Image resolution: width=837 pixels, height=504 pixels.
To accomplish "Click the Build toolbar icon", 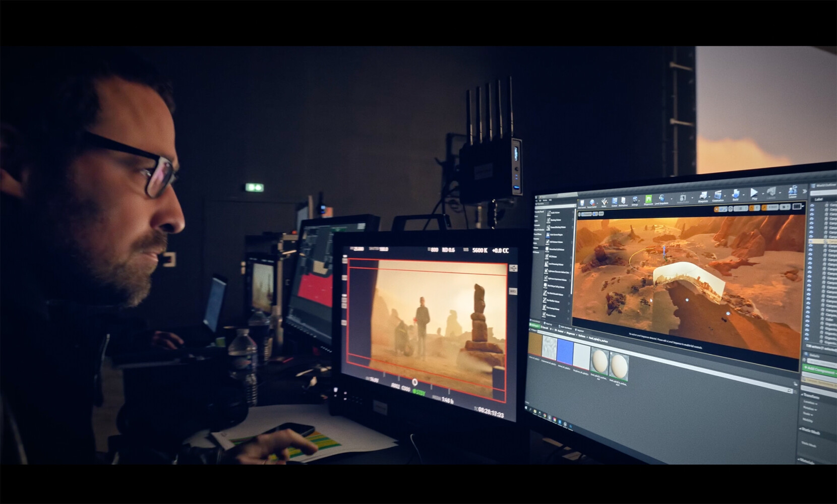I will click(x=736, y=194).
